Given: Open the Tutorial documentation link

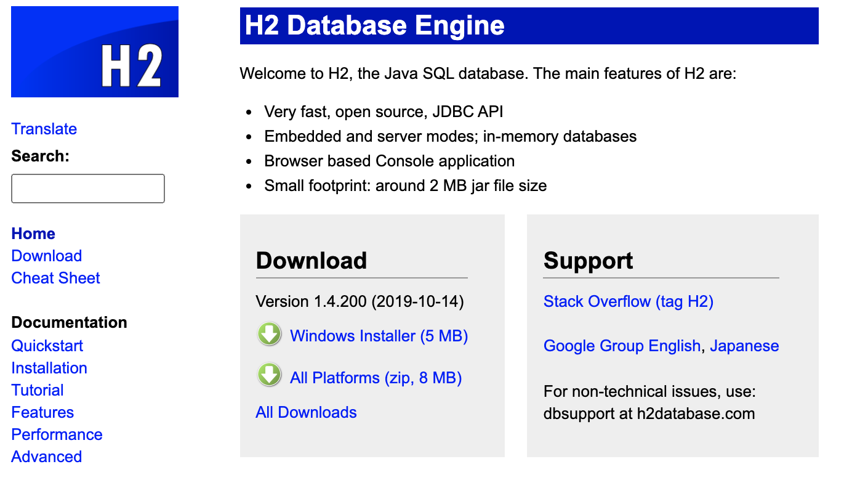Looking at the screenshot, I should 38,390.
